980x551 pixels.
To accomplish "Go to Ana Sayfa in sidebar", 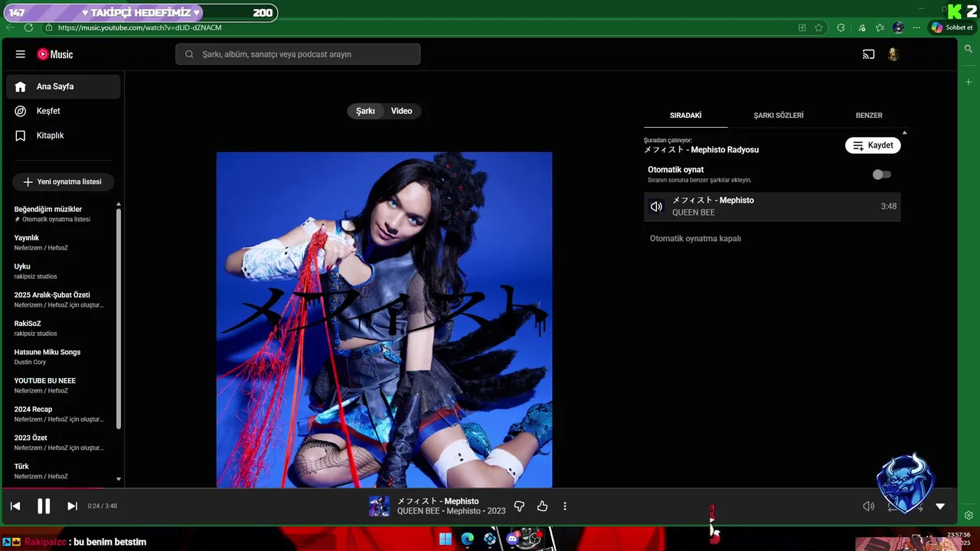I will tap(64, 86).
